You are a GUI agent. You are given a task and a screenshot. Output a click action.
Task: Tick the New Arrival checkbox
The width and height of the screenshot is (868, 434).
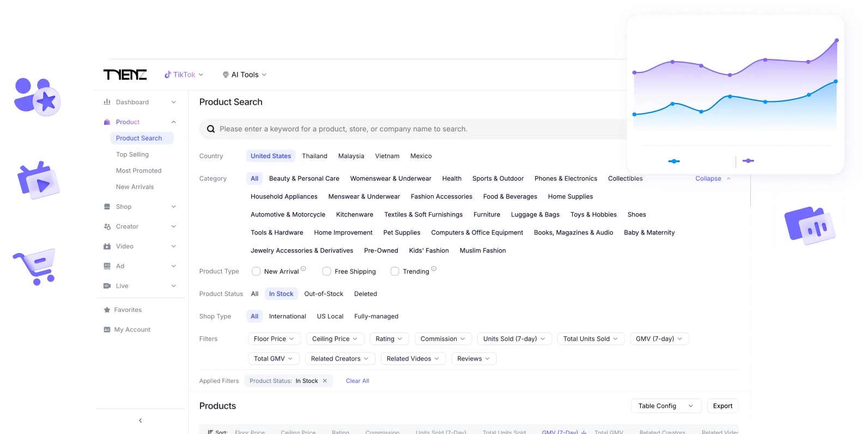point(256,271)
